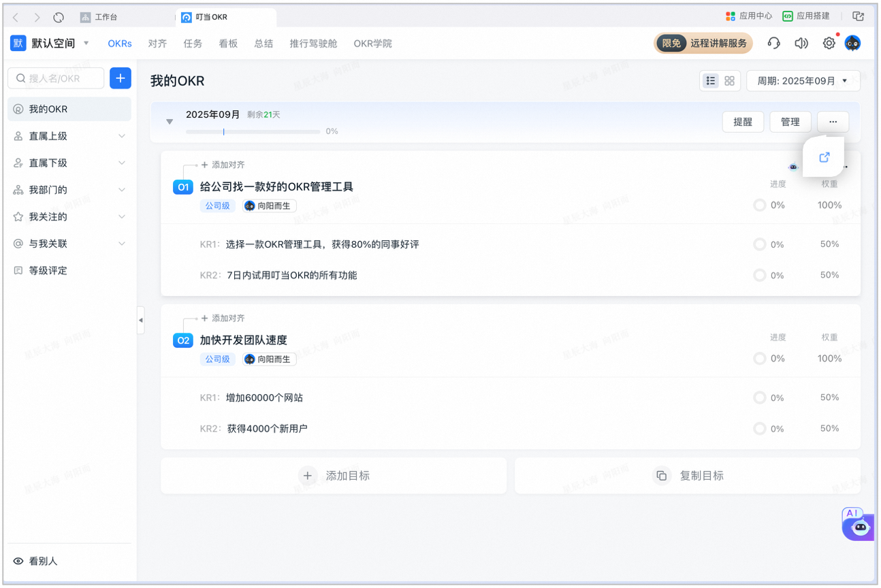
Task: Click the 2025年09月 progress bar
Action: click(253, 131)
